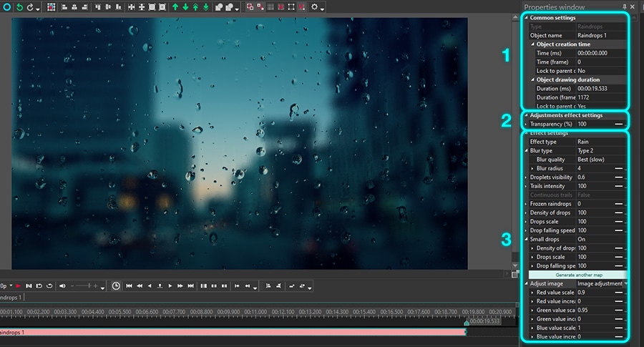Align objects to right edges
Screen dimensions: 644x347
(x=84, y=7)
